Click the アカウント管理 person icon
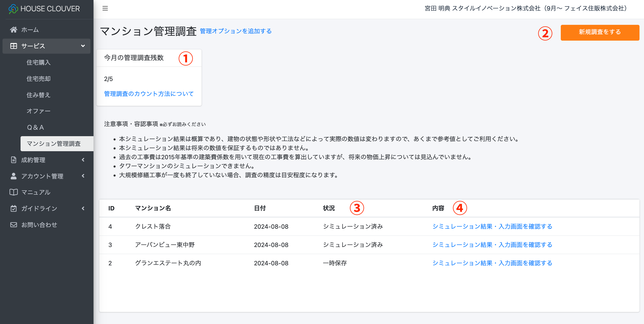The height and width of the screenshot is (324, 644). [x=14, y=176]
